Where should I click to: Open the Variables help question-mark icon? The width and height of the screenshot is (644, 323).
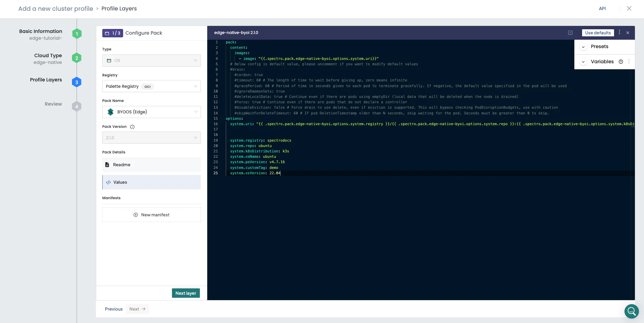click(620, 62)
